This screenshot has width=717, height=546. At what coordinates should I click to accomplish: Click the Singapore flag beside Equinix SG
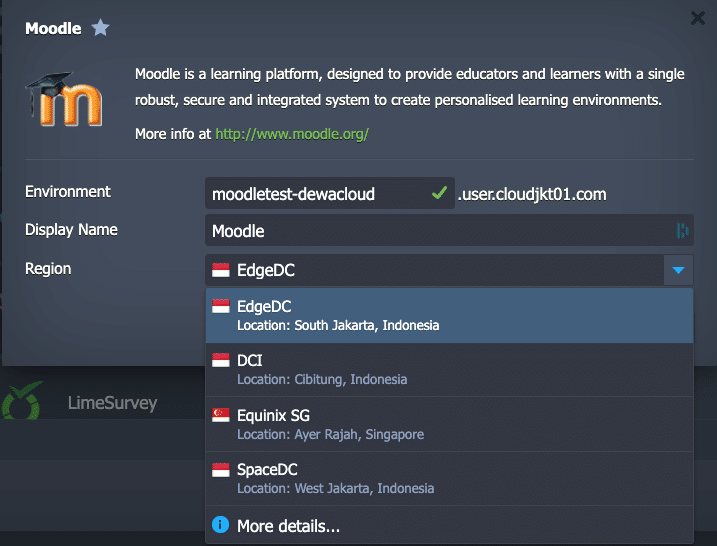click(x=221, y=415)
